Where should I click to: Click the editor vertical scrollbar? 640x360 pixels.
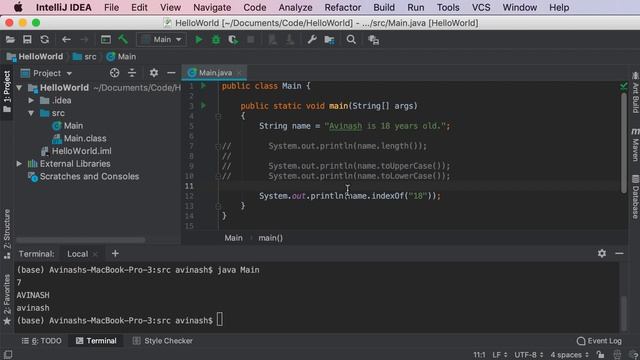[624, 143]
